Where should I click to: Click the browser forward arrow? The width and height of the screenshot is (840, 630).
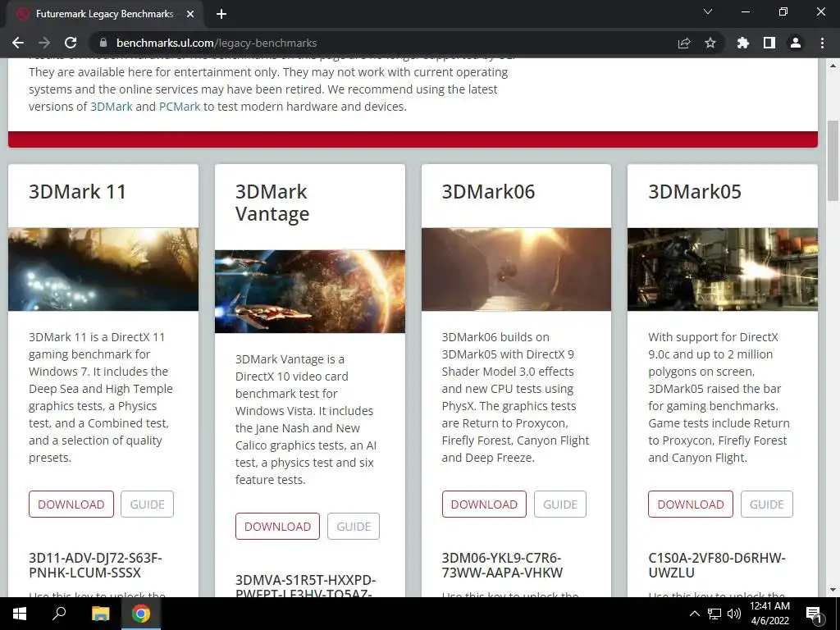[44, 43]
